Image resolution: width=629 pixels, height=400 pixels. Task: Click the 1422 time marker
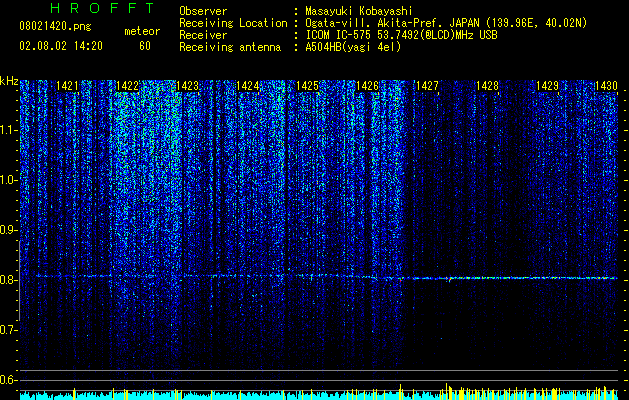click(x=127, y=86)
